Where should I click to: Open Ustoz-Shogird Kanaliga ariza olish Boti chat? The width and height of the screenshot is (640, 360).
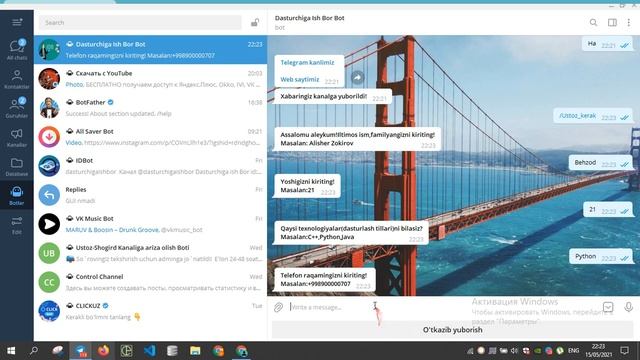pyautogui.click(x=150, y=253)
